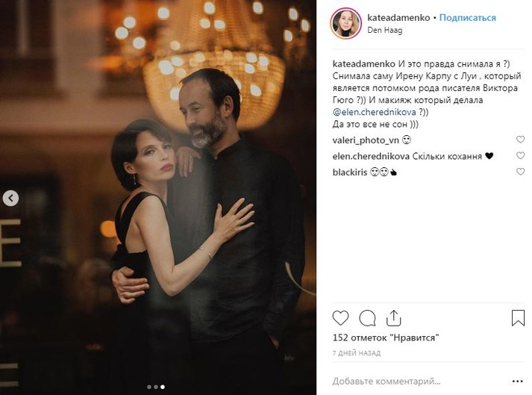Click the carousel dots indicator under the photo
Image resolution: width=532 pixels, height=395 pixels.
(x=155, y=387)
